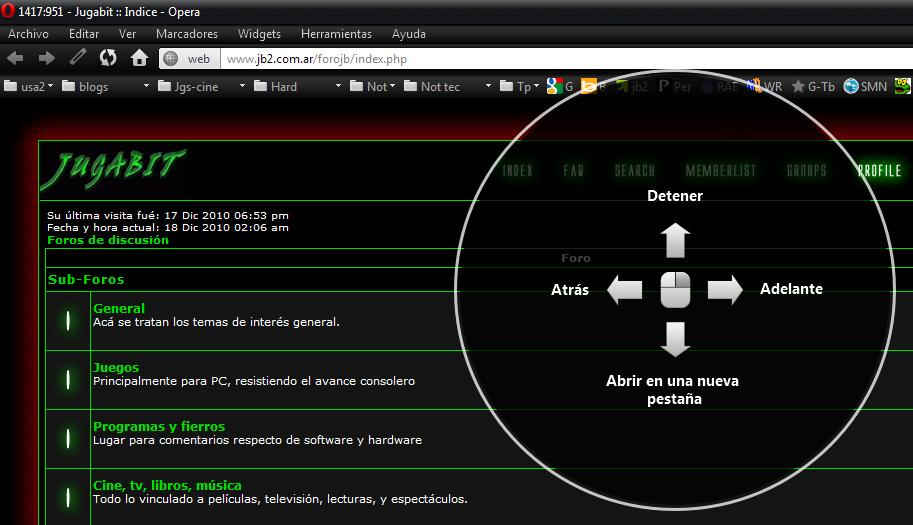The width and height of the screenshot is (913, 525).
Task: Click the 'Su última visita fué' line
Action: tap(168, 215)
